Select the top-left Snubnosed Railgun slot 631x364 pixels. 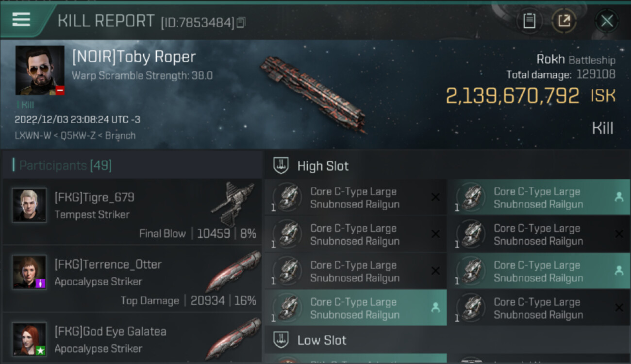(x=355, y=198)
